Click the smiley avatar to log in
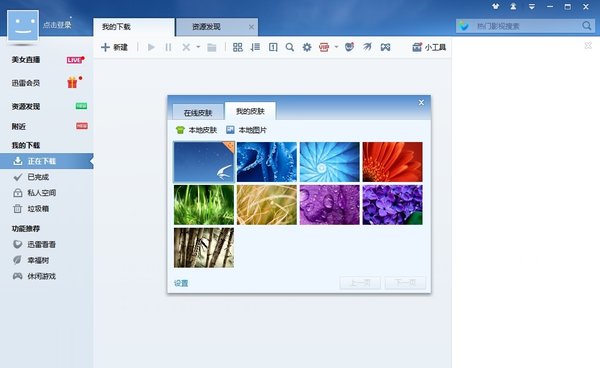This screenshot has width=600, height=368. click(23, 26)
